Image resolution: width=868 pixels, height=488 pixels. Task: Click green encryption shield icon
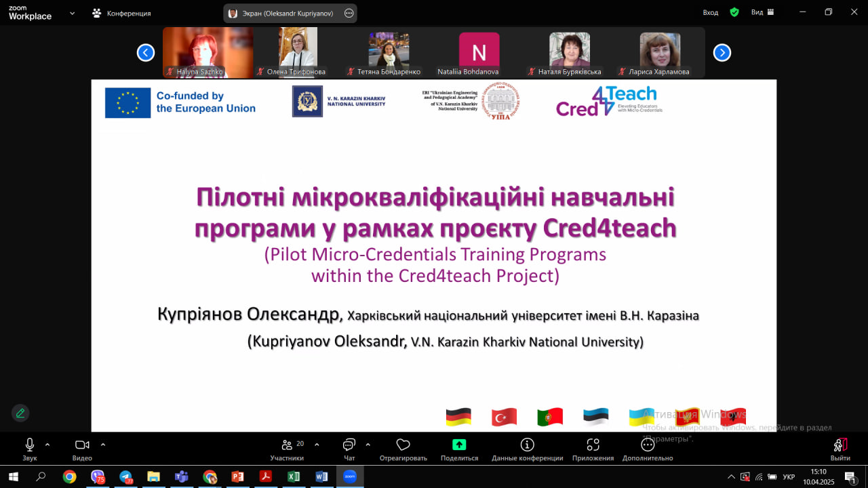[734, 12]
